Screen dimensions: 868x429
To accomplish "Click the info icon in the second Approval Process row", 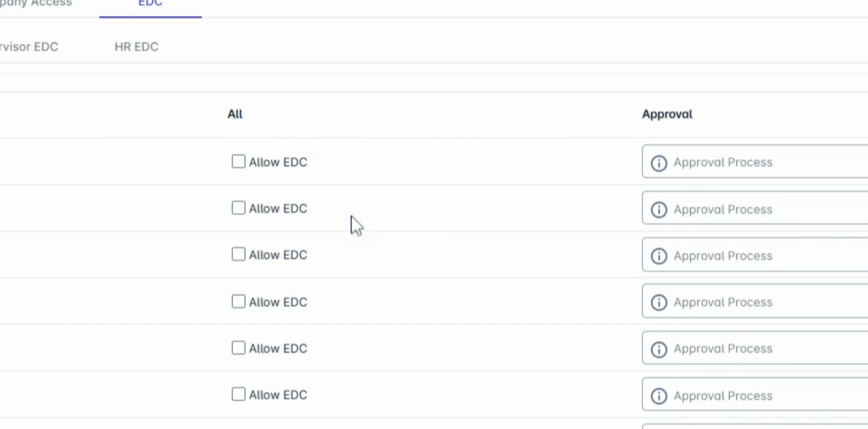I will pos(659,209).
